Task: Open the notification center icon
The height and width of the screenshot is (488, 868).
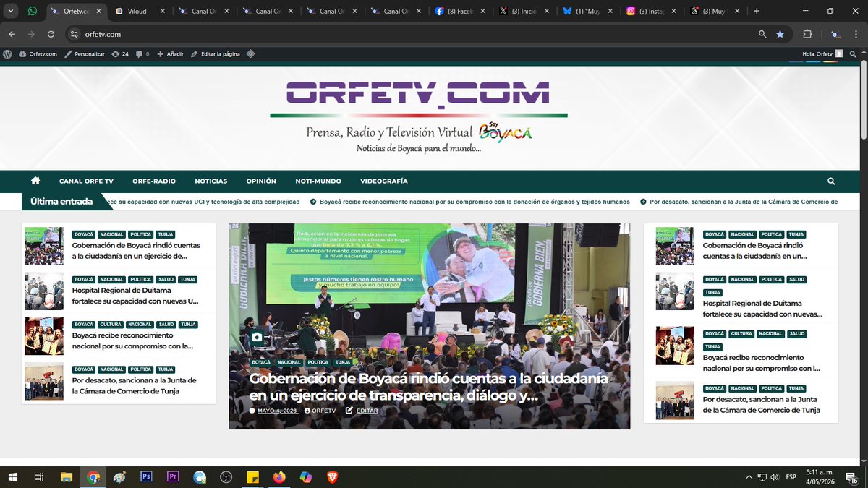Action: point(851,477)
